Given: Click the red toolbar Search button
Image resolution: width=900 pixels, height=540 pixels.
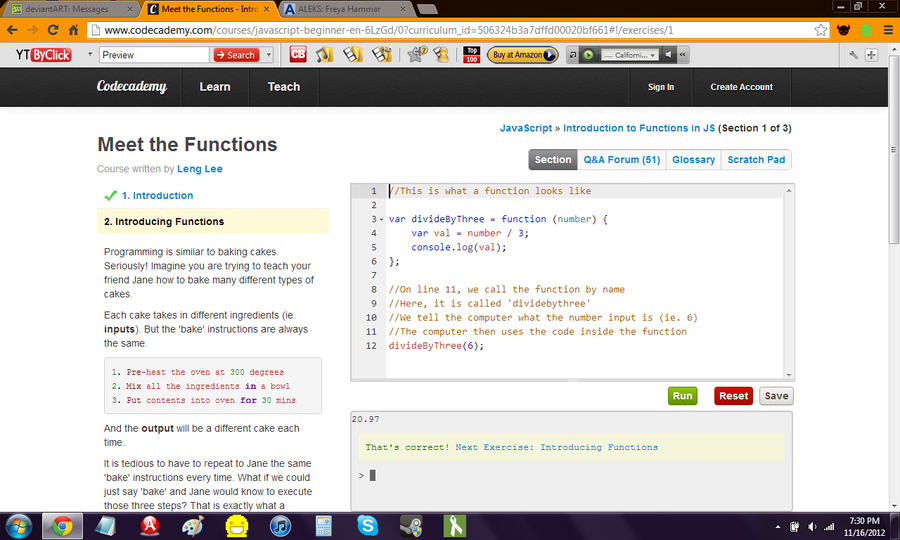Looking at the screenshot, I should [x=236, y=55].
